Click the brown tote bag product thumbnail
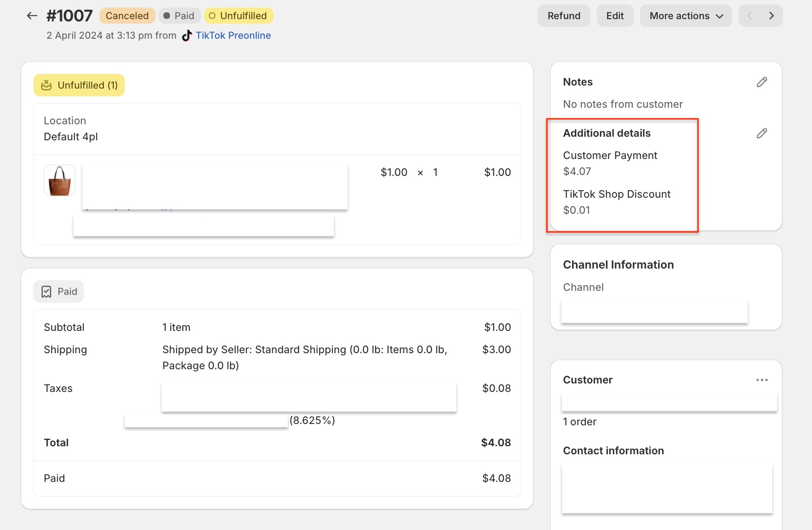812x530 pixels. (x=60, y=180)
